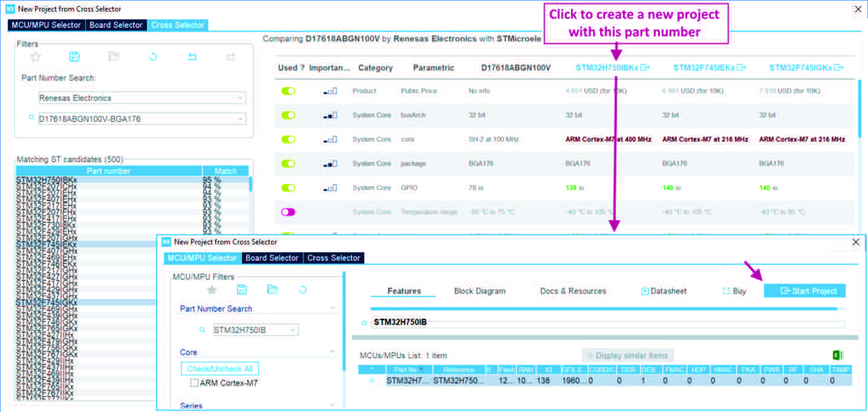The height and width of the screenshot is (412, 868).
Task: Click the Match column header
Action: 226,171
